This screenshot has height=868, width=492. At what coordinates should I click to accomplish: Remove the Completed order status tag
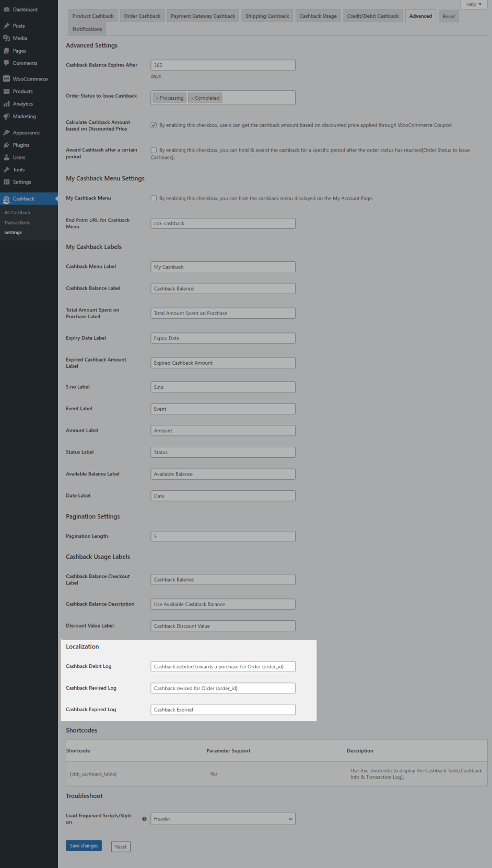pyautogui.click(x=192, y=98)
